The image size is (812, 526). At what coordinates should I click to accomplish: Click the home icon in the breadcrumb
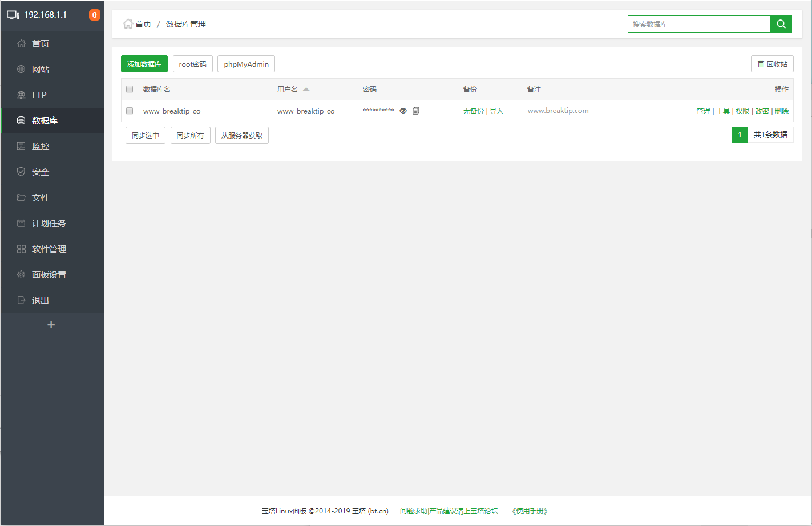click(x=128, y=23)
